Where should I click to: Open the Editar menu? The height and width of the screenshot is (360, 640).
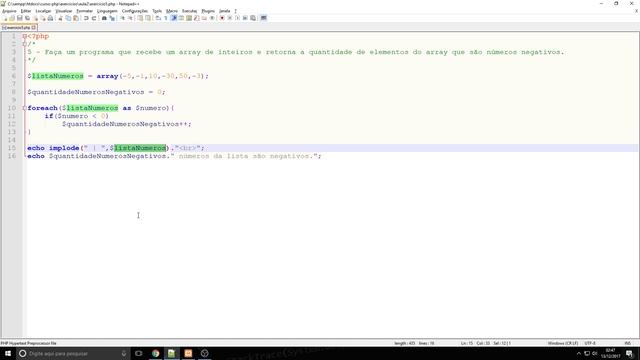26,11
